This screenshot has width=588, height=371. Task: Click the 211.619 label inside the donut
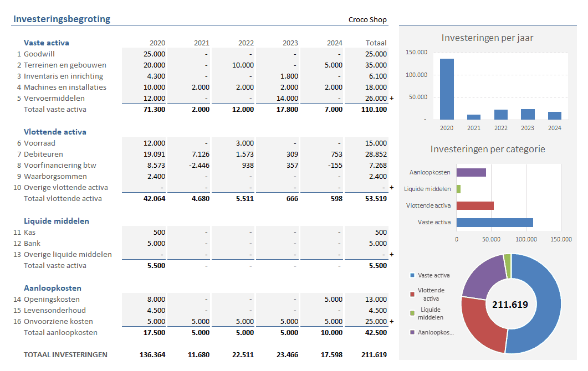(x=510, y=305)
